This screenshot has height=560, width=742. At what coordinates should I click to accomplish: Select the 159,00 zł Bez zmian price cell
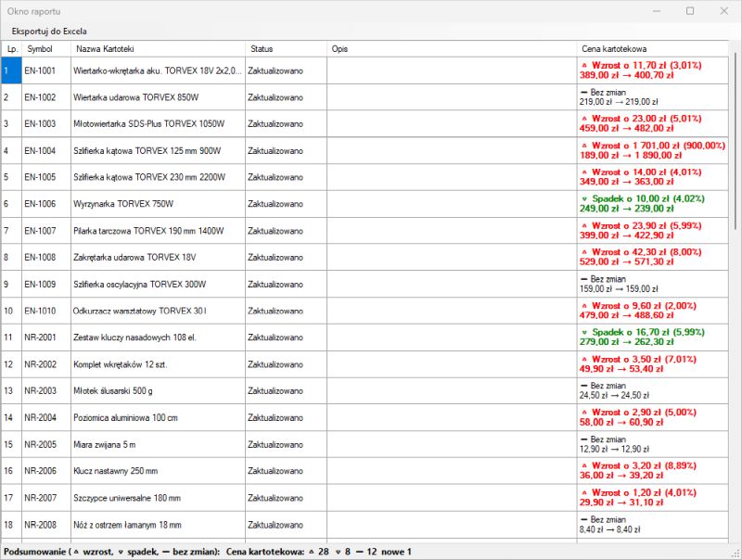point(653,285)
